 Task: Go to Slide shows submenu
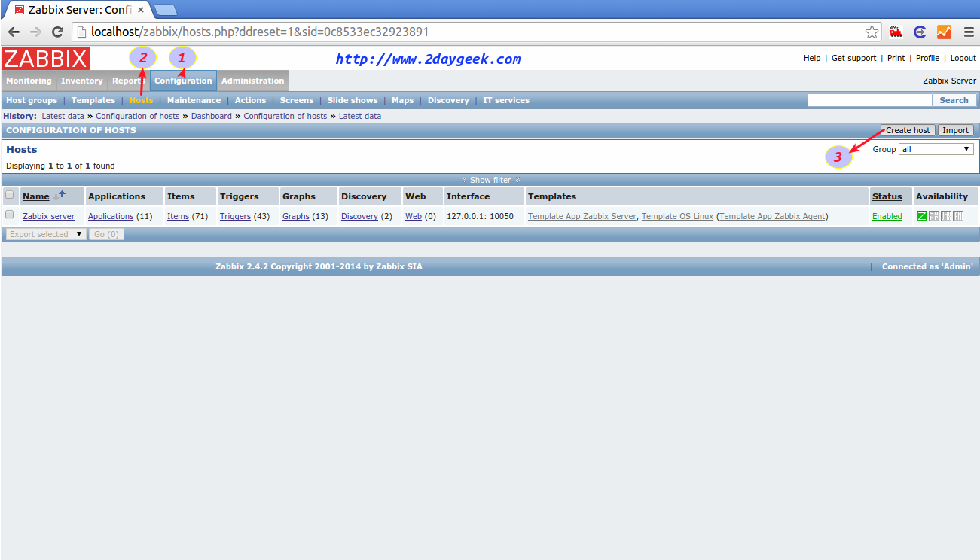(353, 100)
